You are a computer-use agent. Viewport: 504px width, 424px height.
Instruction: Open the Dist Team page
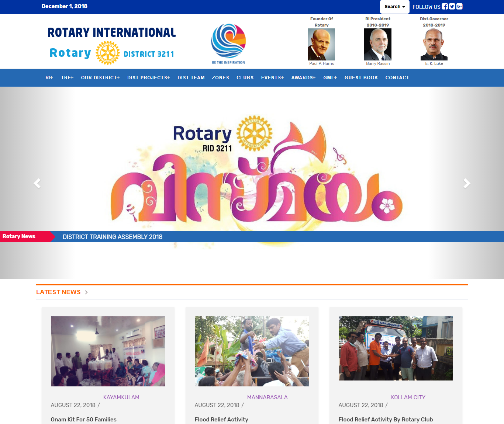pyautogui.click(x=191, y=78)
